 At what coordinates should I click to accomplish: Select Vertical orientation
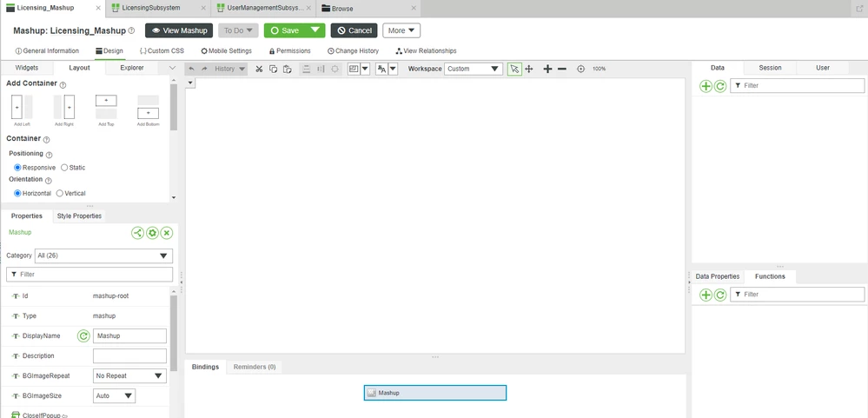pos(60,193)
